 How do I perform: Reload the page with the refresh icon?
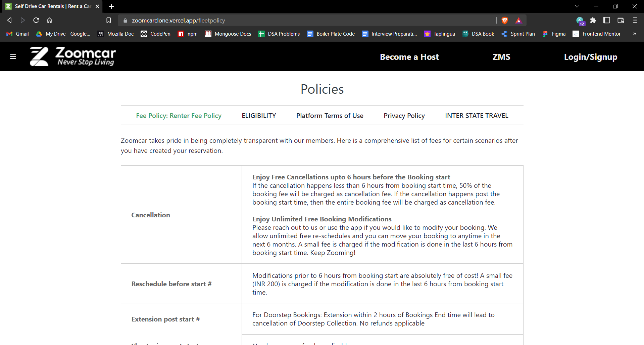pyautogui.click(x=36, y=20)
